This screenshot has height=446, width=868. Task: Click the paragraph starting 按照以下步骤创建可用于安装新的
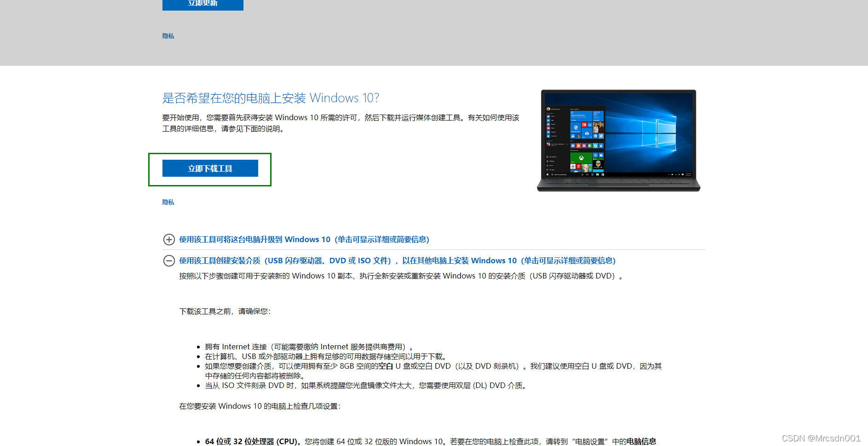[401, 276]
